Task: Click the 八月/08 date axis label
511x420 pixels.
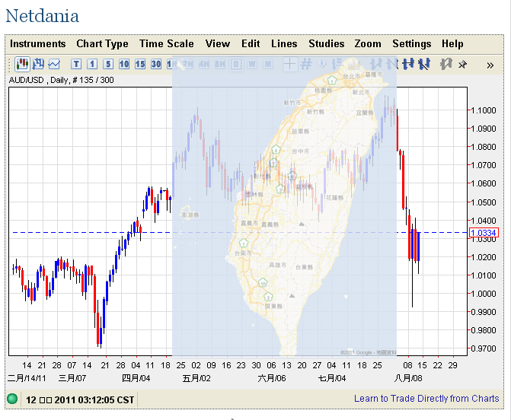Action: pos(408,378)
